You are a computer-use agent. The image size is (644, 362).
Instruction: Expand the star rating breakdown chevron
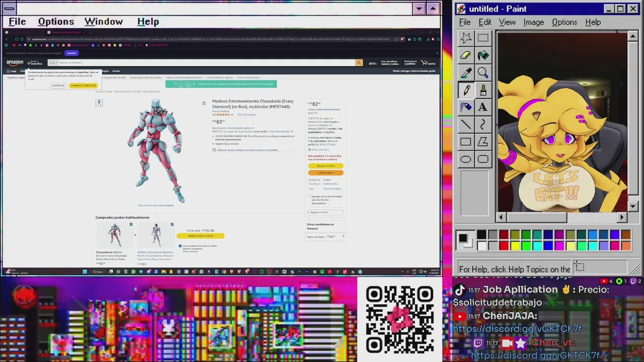233,115
